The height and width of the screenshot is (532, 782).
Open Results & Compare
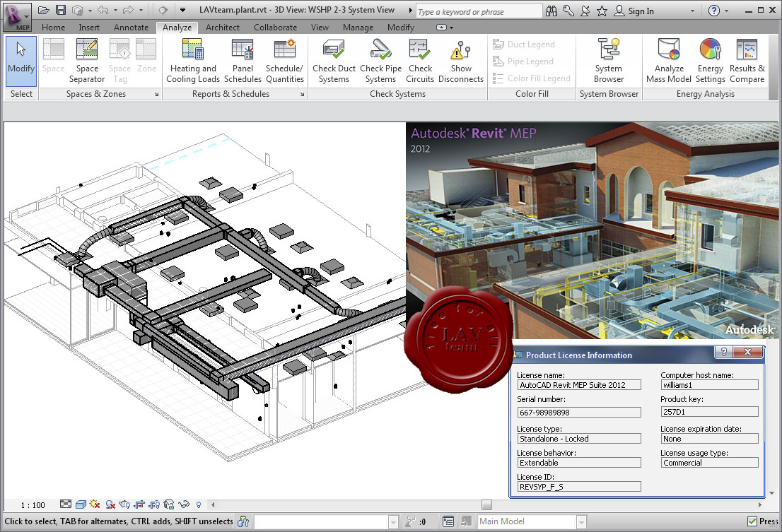click(747, 61)
